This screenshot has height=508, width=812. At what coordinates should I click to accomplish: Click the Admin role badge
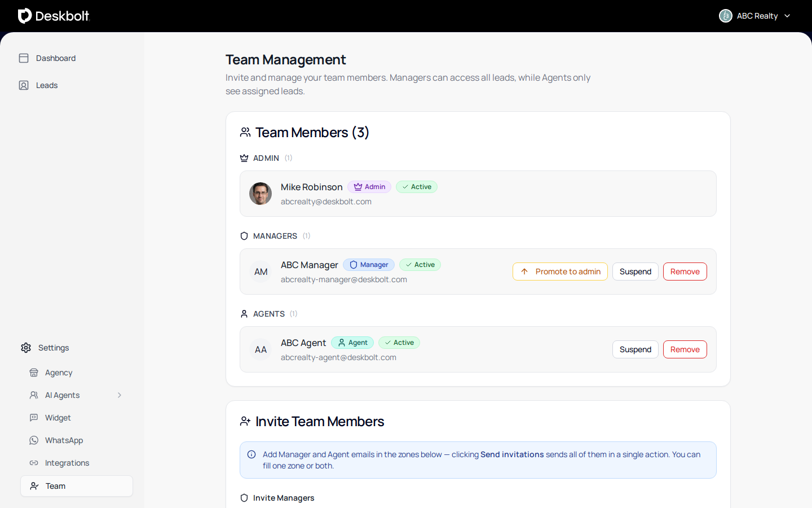pos(369,187)
